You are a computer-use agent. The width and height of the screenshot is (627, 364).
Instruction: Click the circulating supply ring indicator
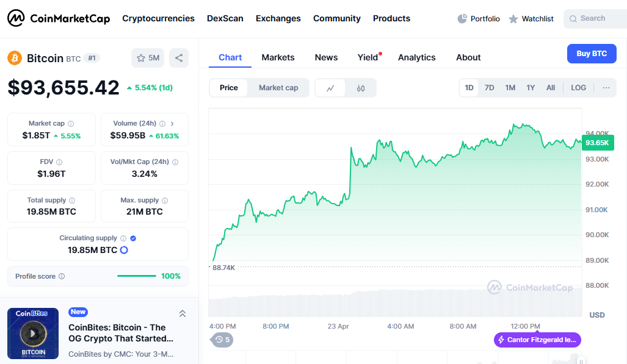pos(124,250)
